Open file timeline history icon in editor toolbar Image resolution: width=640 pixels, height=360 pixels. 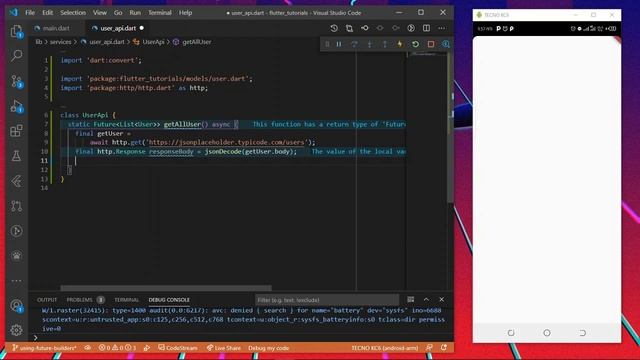pyautogui.click(x=334, y=28)
